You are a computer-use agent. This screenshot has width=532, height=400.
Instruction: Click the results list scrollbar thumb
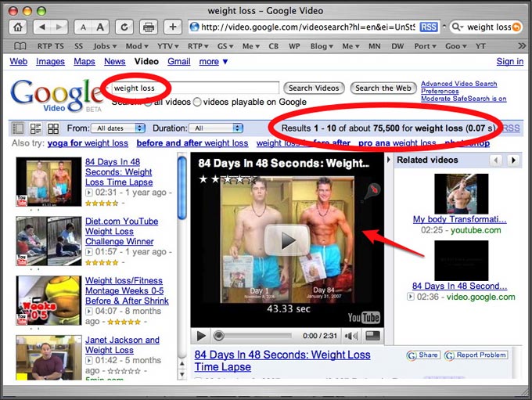coord(182,188)
